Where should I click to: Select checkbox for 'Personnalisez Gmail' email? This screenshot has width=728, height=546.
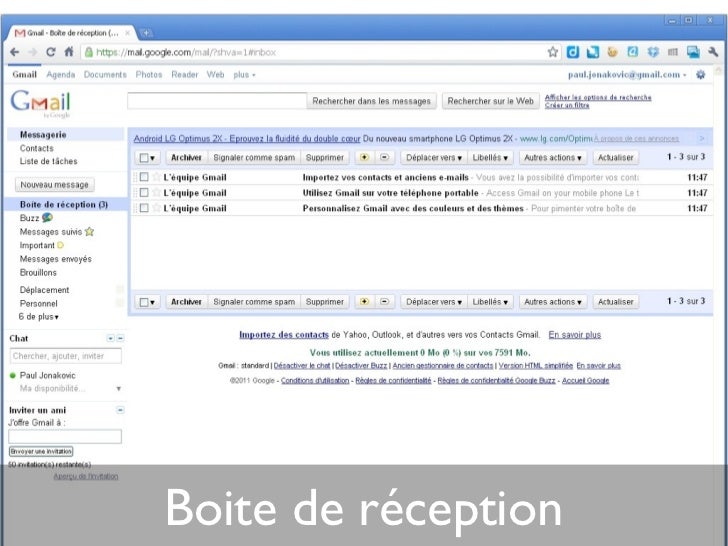(x=144, y=208)
